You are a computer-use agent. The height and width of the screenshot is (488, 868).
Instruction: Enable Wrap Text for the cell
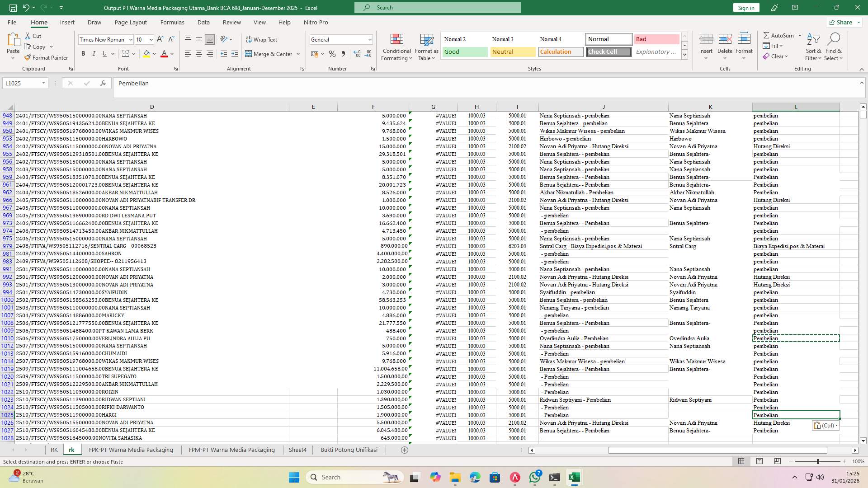[x=262, y=39]
